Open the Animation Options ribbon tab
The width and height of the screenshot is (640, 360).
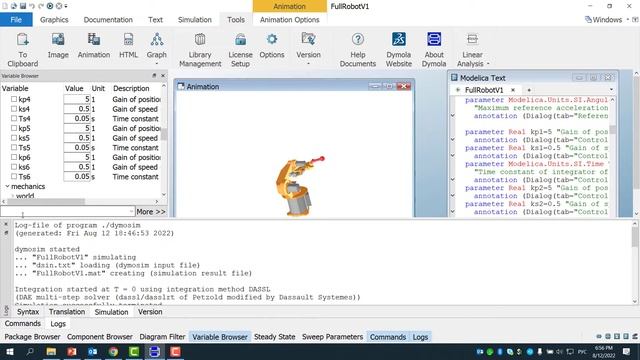tap(289, 20)
